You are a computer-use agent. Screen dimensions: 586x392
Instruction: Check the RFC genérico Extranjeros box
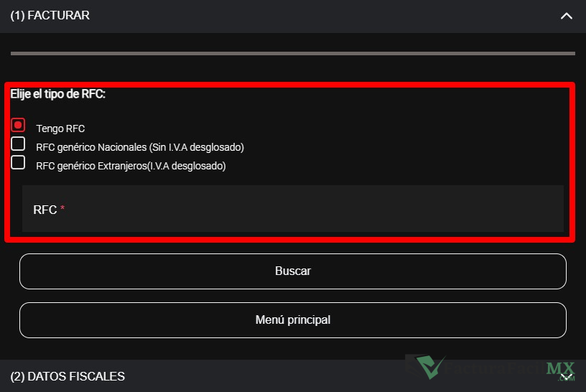[x=19, y=163]
